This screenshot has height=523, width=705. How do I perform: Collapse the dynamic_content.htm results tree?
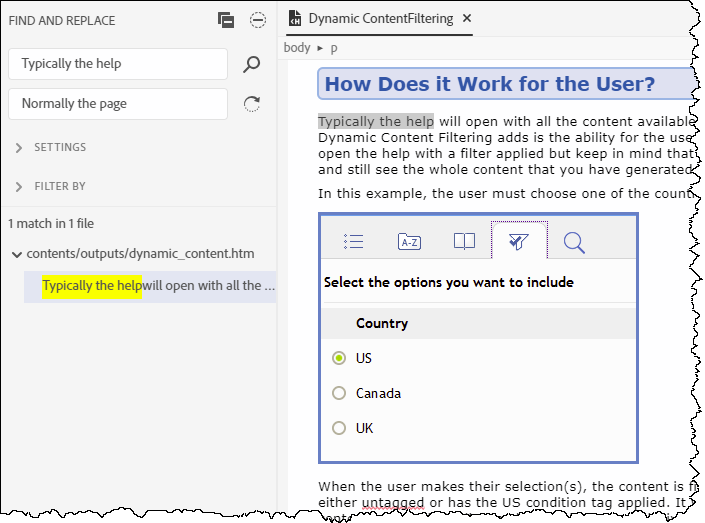pos(16,254)
